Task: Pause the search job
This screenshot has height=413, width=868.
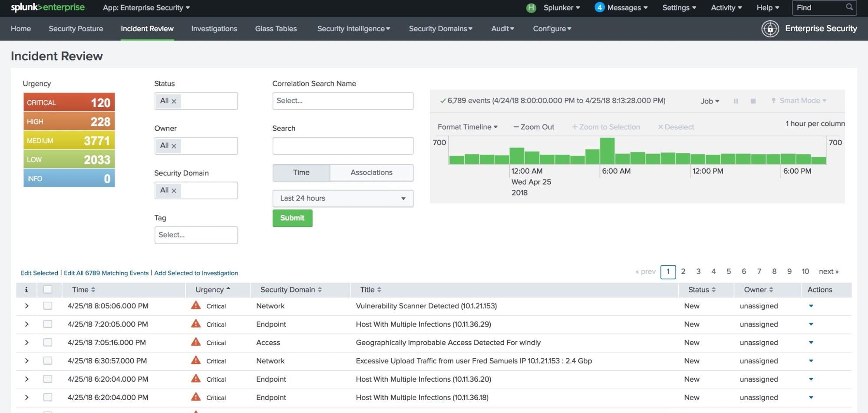Action: coord(736,101)
